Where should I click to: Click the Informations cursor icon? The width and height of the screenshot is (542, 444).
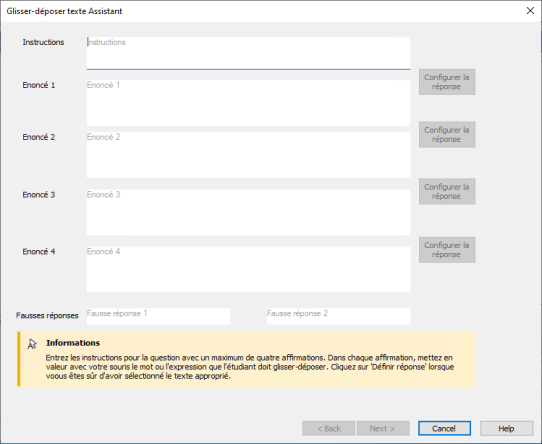point(32,344)
